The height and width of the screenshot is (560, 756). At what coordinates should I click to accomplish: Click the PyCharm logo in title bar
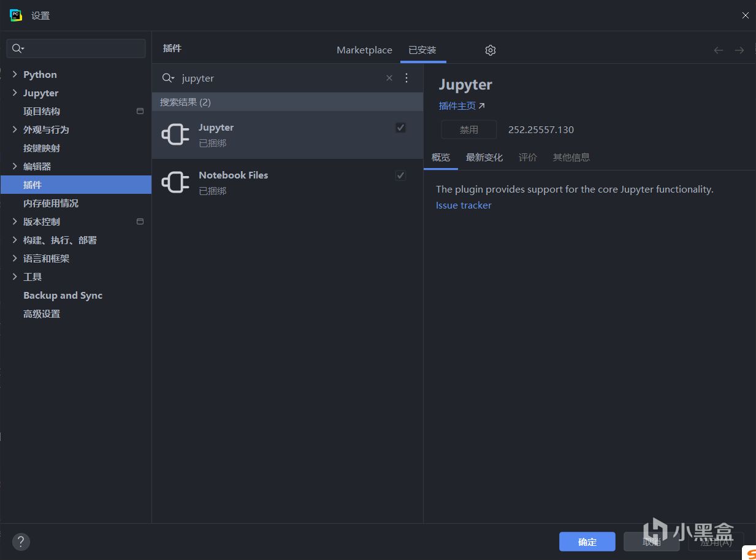pyautogui.click(x=16, y=15)
